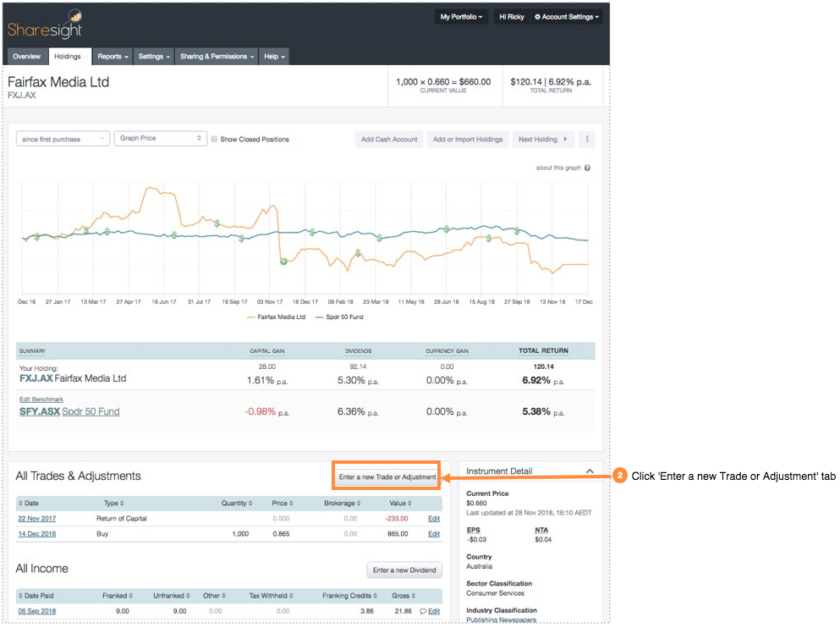Sort trades by Value column arrows
This screenshot has width=840, height=639.
point(409,504)
